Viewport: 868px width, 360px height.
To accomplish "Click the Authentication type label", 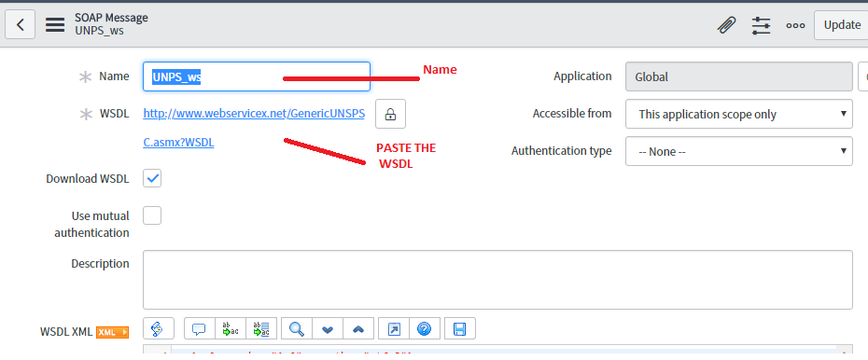I will (x=561, y=150).
